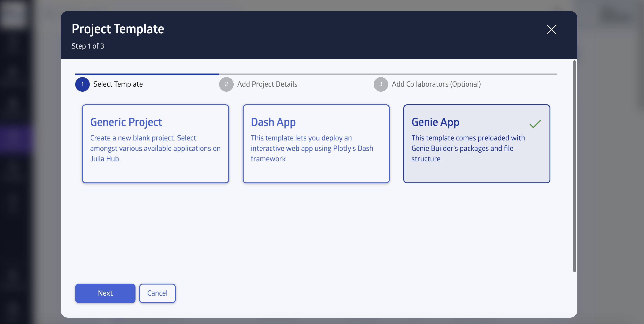
Task: Open the Select Template step label
Action: point(118,84)
